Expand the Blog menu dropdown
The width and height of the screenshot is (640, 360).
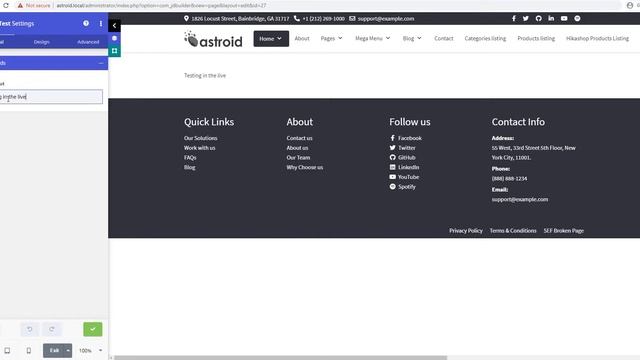[412, 38]
